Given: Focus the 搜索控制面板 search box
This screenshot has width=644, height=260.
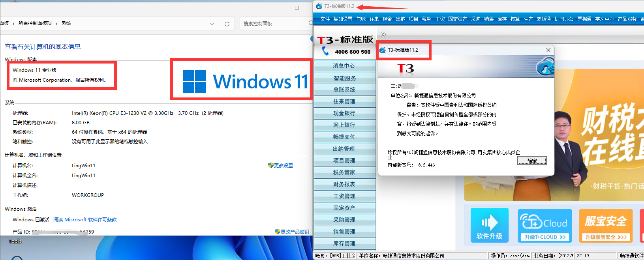Looking at the screenshot, I should 276,24.
